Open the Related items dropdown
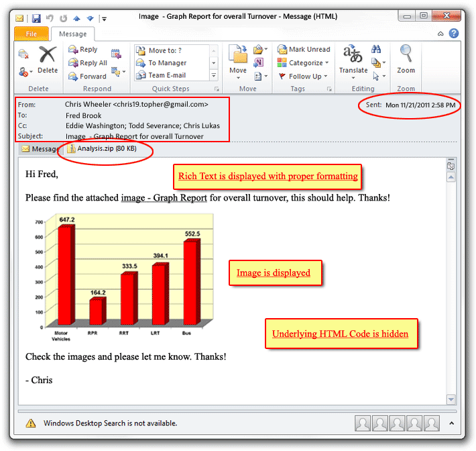The image size is (476, 451). coord(378,62)
